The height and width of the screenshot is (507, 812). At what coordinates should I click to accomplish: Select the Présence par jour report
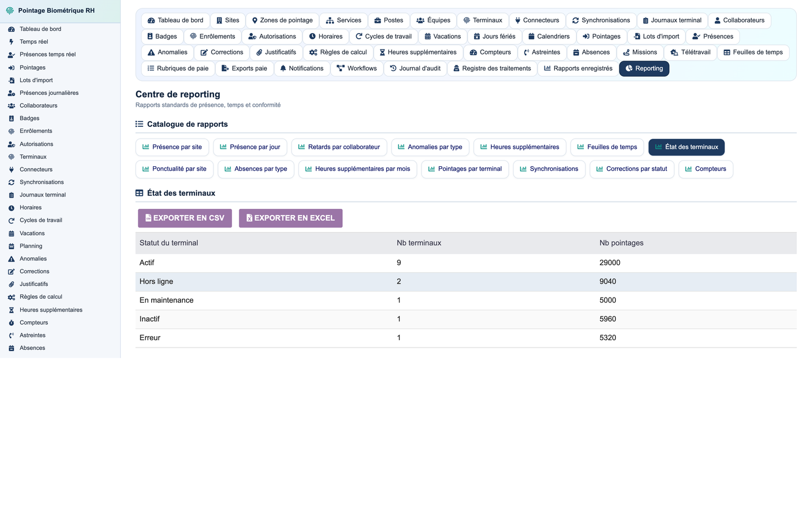tap(250, 147)
